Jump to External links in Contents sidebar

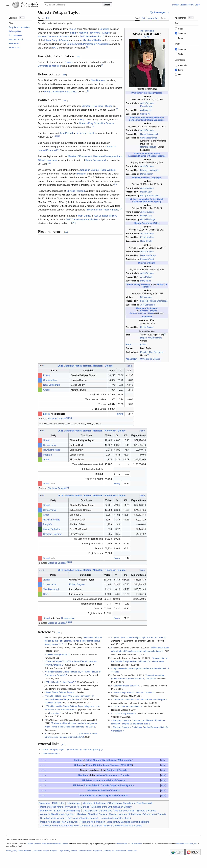[x=15, y=48]
